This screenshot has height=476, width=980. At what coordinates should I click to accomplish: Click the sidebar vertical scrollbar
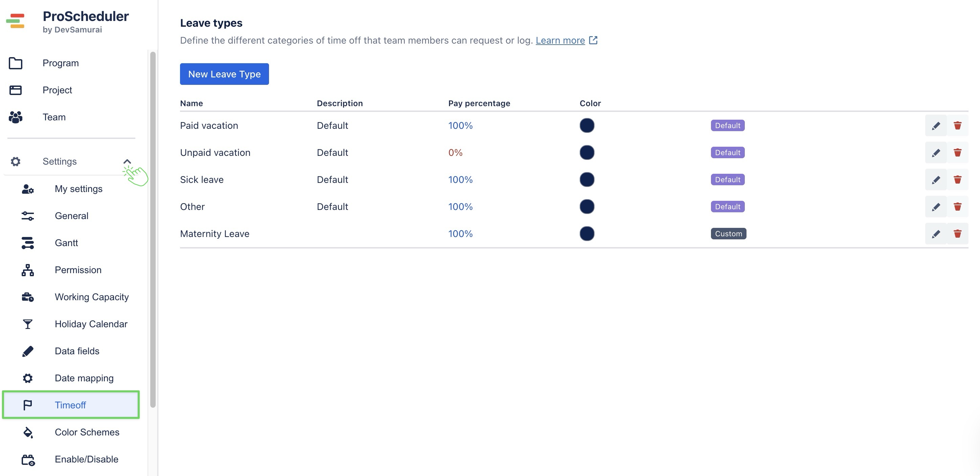tap(153, 228)
